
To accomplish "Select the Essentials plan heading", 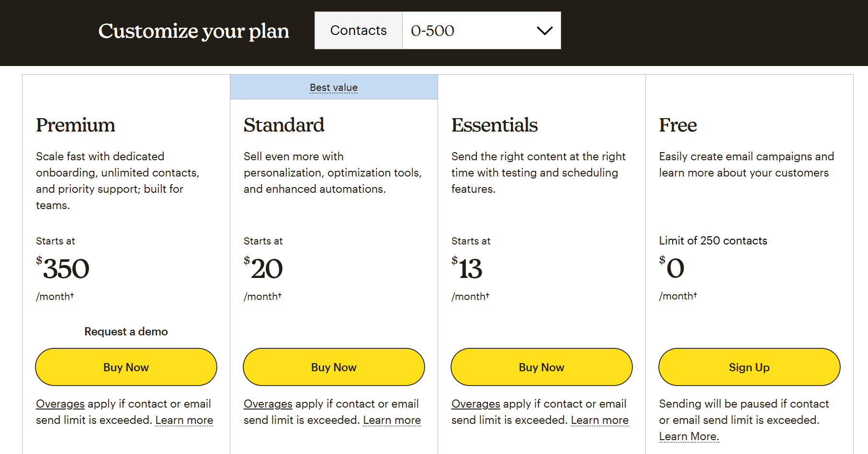I will (495, 125).
